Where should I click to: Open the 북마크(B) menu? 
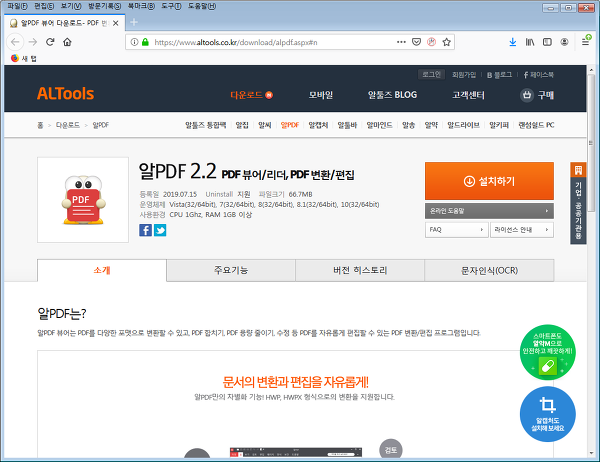tap(141, 6)
